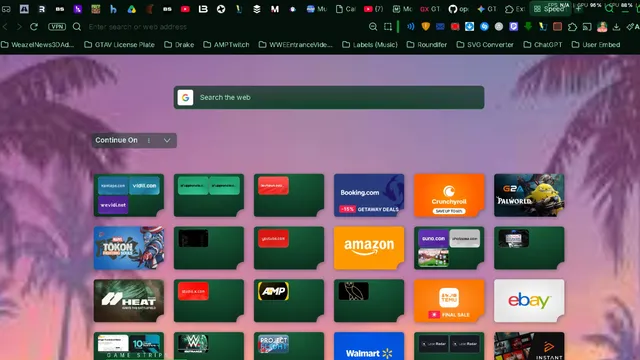The height and width of the screenshot is (360, 640).
Task: Open Continue On three-dot options
Action: pos(149,140)
